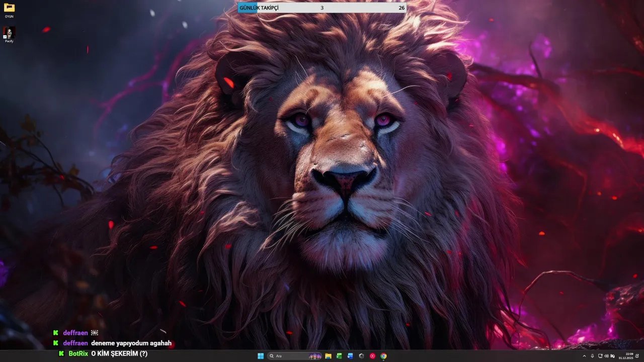Click the chat text 'deneme yapıyodum agahah'
This screenshot has width=644, height=362.
pos(131,343)
